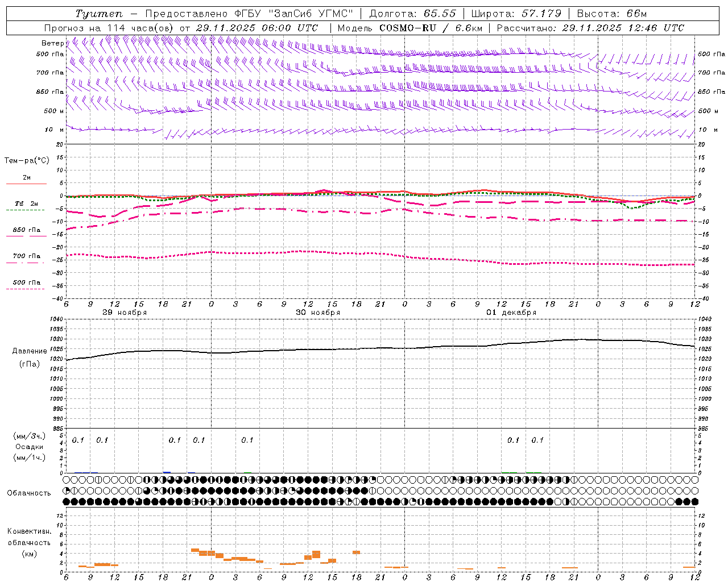The height and width of the screenshot is (582, 728).
Task: Click the 'Тем-ра(°C)' temperature panel label
Action: tap(27, 161)
